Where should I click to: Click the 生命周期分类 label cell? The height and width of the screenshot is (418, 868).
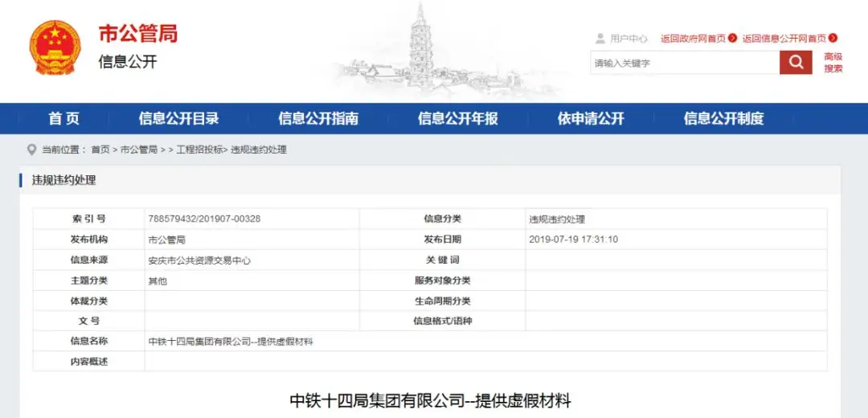coord(442,301)
